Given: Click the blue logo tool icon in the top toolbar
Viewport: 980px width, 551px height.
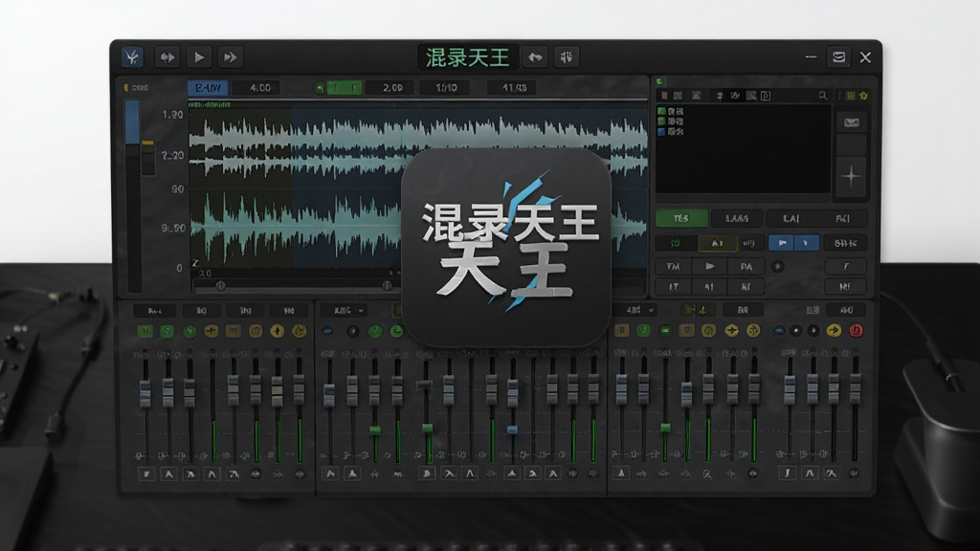Looking at the screenshot, I should click(132, 57).
